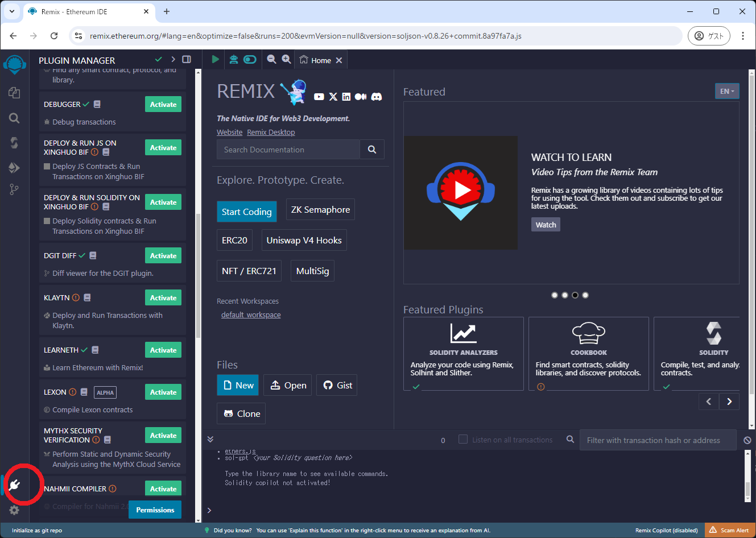Viewport: 756px width, 538px height.
Task: Open the Solidity compiler sidebar icon
Action: click(14, 143)
